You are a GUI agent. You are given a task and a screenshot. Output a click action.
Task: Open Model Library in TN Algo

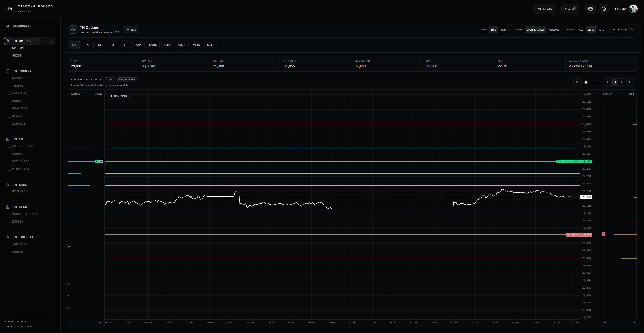click(25, 214)
